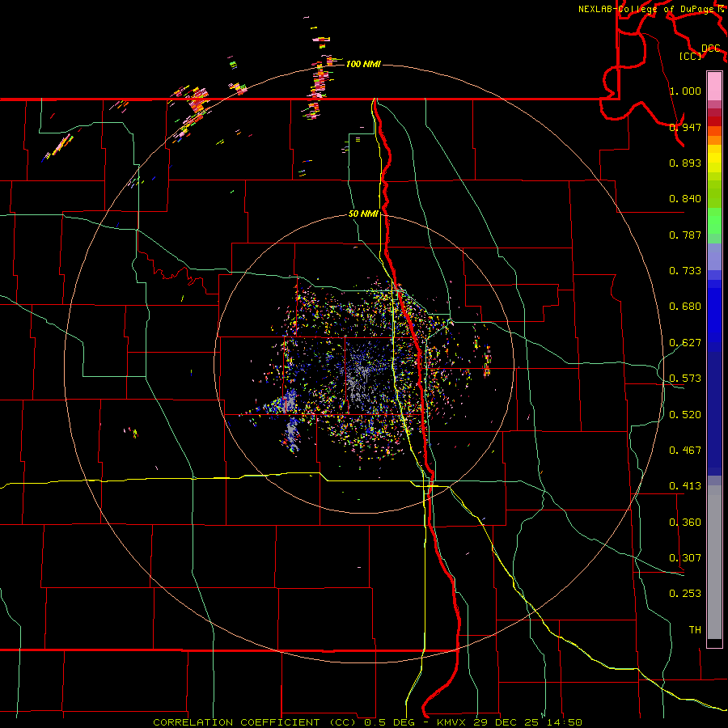728x728 pixels.
Task: Click the 0.573 legend value
Action: click(685, 379)
